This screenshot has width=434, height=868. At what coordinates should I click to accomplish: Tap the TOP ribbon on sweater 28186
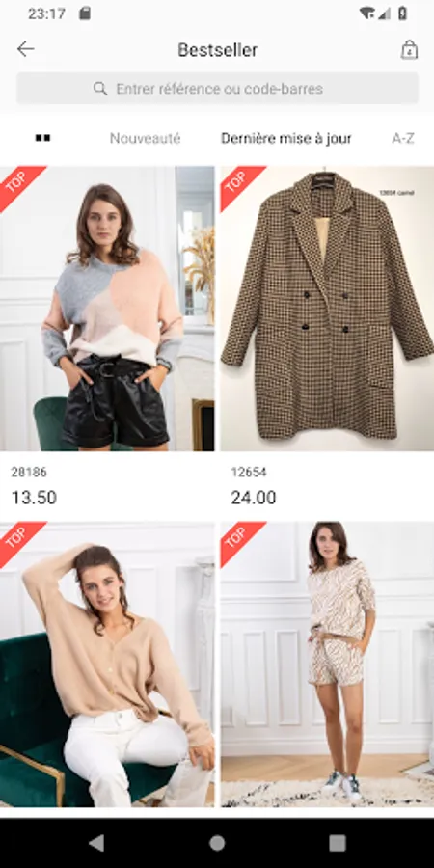(20, 186)
